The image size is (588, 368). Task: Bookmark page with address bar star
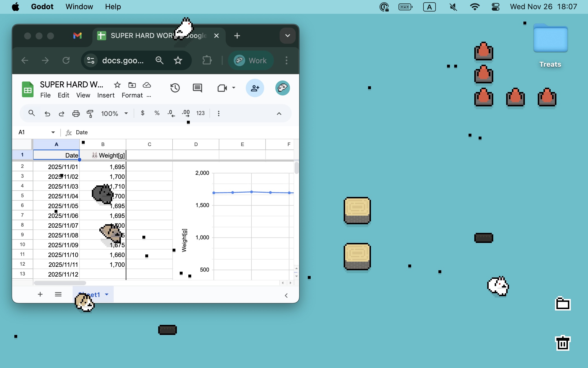tap(178, 60)
